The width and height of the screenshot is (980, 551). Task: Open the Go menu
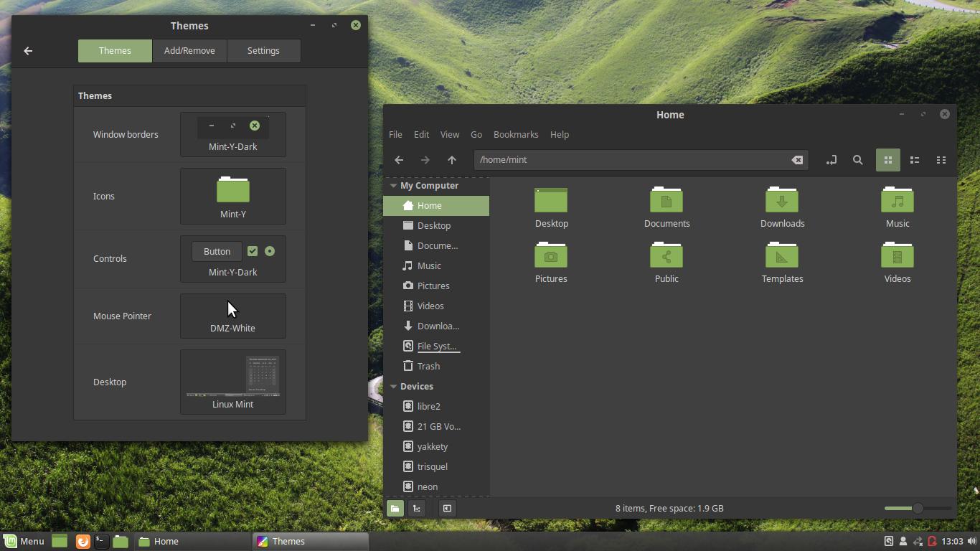click(x=476, y=135)
